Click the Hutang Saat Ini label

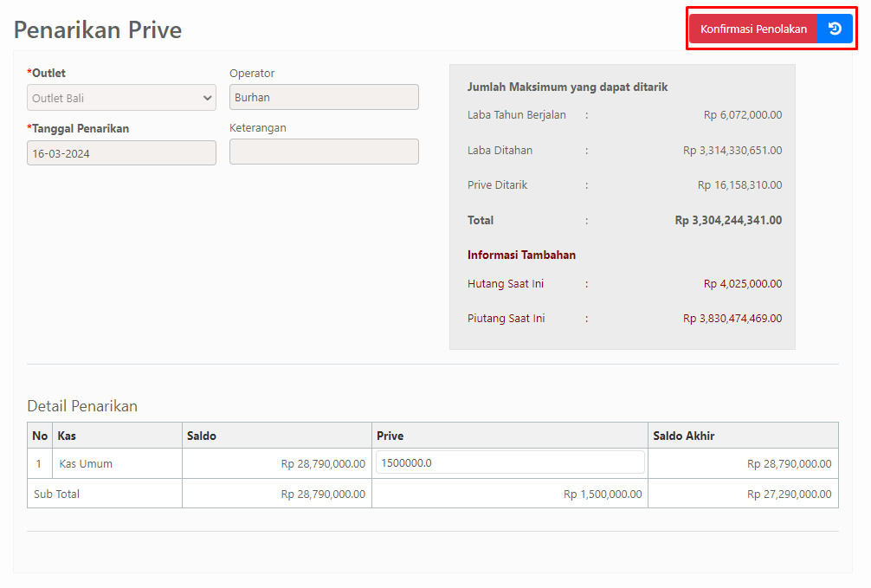coord(506,284)
